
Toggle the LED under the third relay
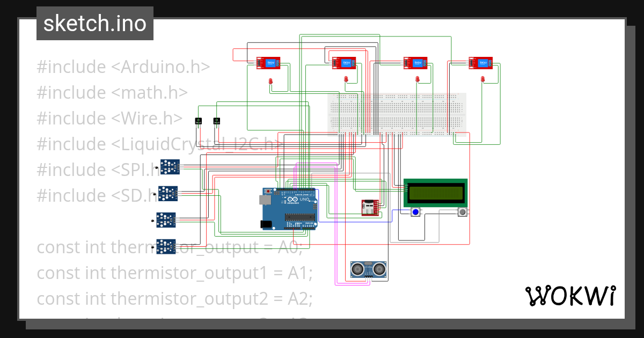pyautogui.click(x=418, y=80)
